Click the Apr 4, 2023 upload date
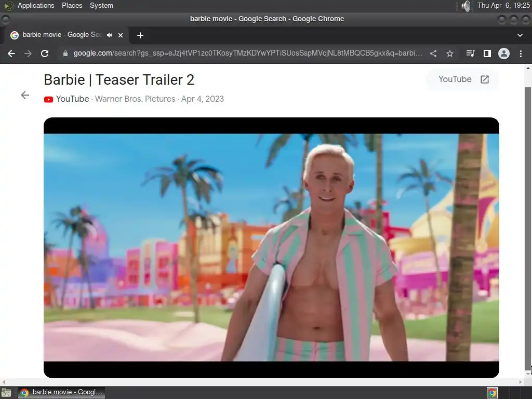The height and width of the screenshot is (399, 532). point(203,99)
